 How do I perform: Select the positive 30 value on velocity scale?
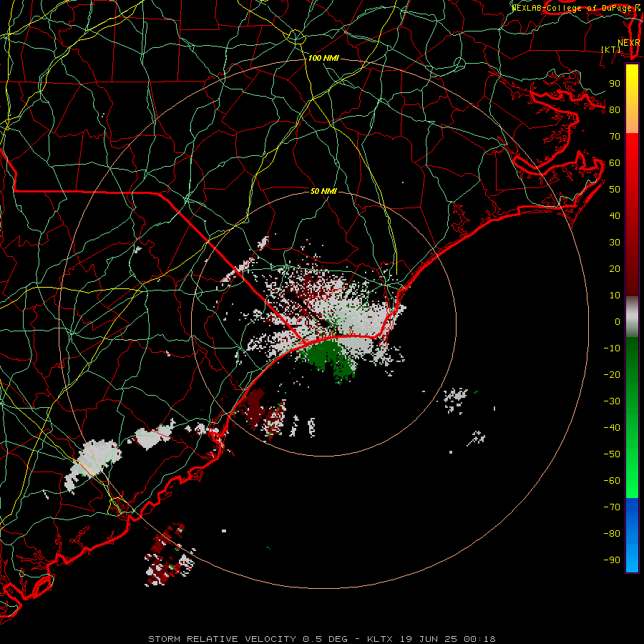(x=615, y=243)
